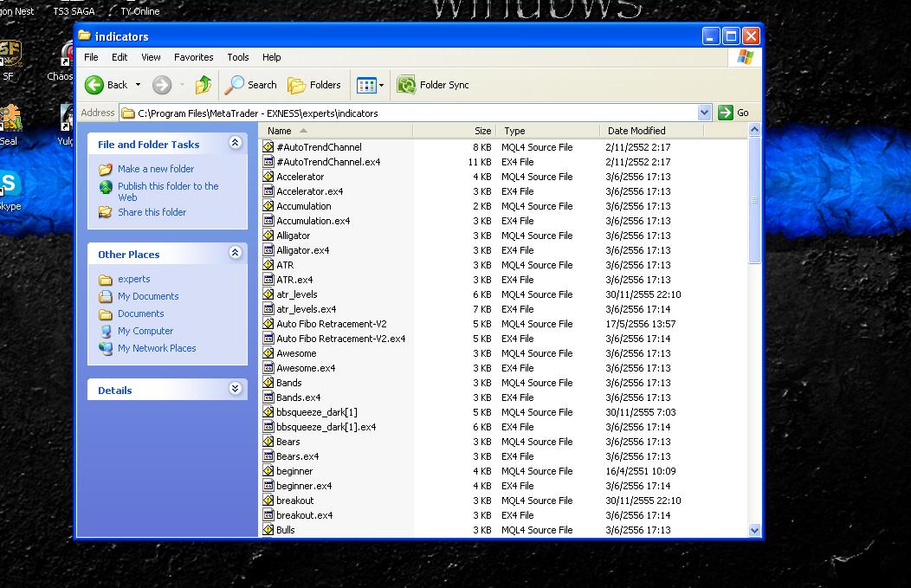
Task: Select the #AutoTrendChannel MQL4 file icon
Action: (x=268, y=147)
